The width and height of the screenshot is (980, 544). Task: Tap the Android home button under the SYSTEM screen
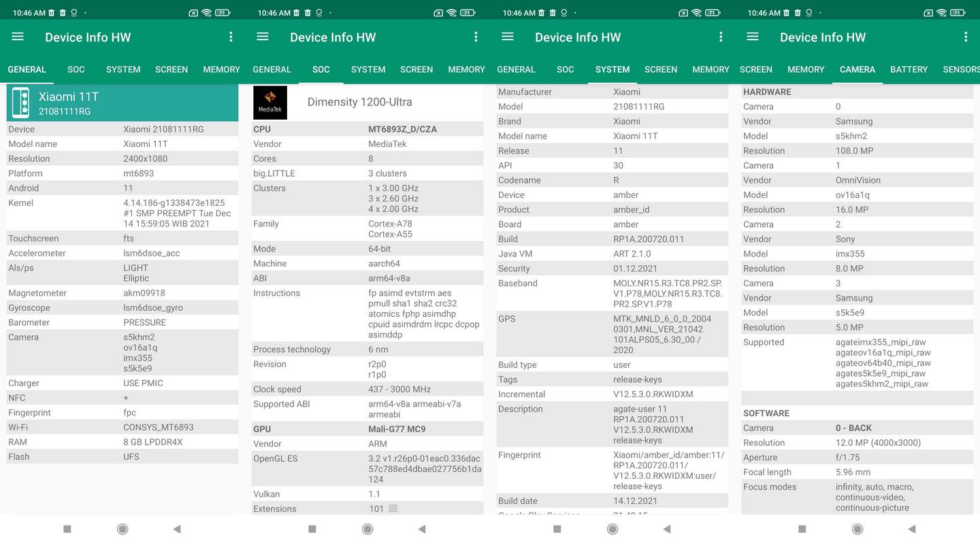(612, 529)
